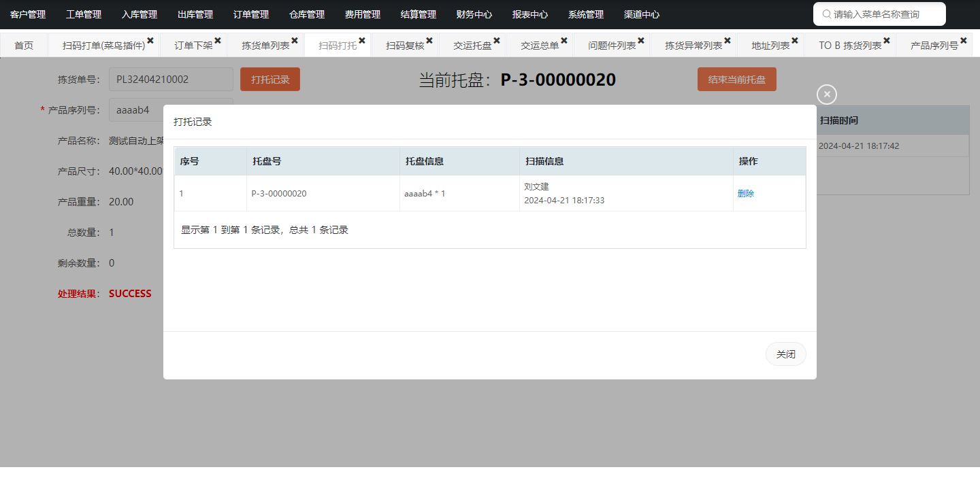The image size is (980, 478).
Task: Click the 删除 link for pallet P-3-00000020
Action: point(746,193)
